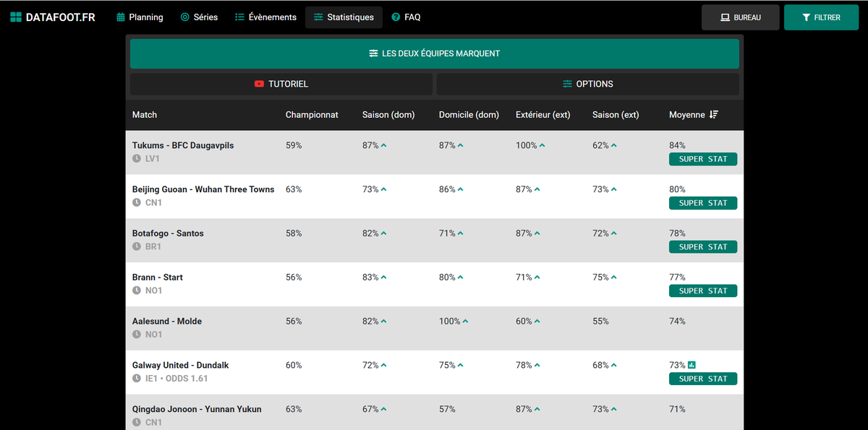868x430 pixels.
Task: Open the Planning menu
Action: pos(140,17)
